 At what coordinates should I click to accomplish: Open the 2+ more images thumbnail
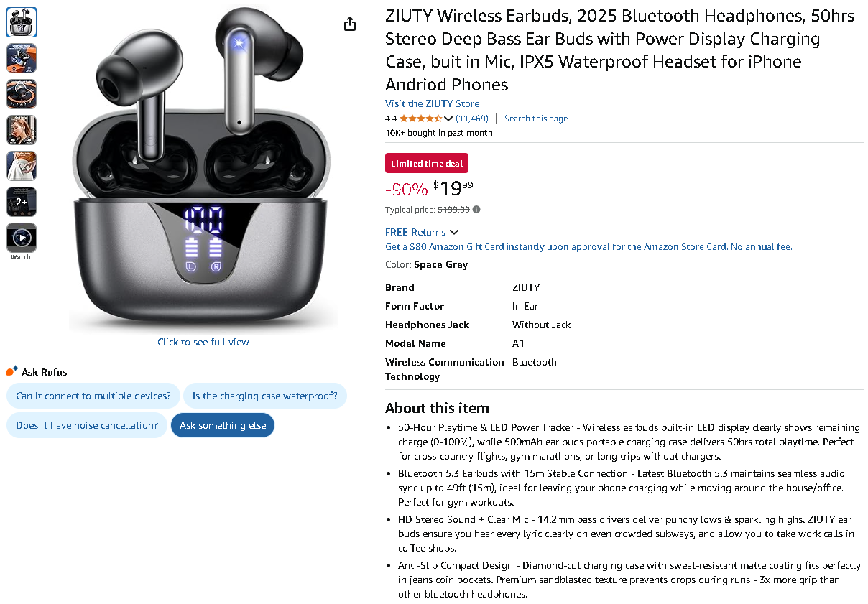pos(22,202)
